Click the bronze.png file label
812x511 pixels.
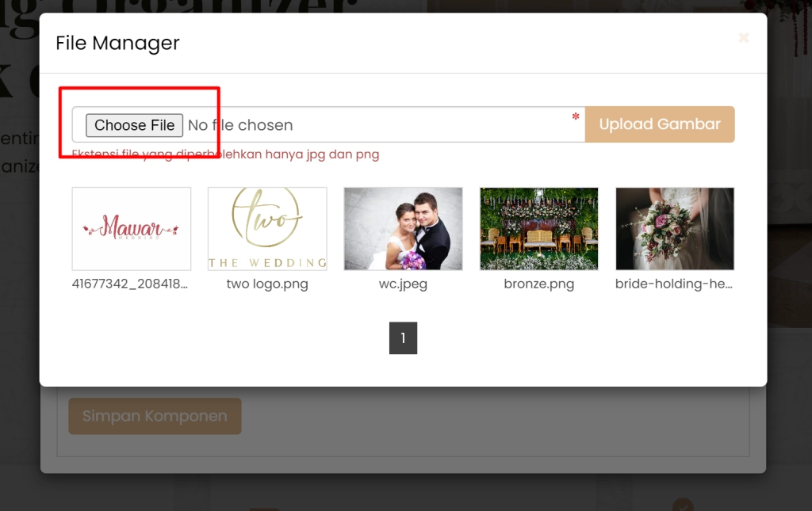coord(539,284)
